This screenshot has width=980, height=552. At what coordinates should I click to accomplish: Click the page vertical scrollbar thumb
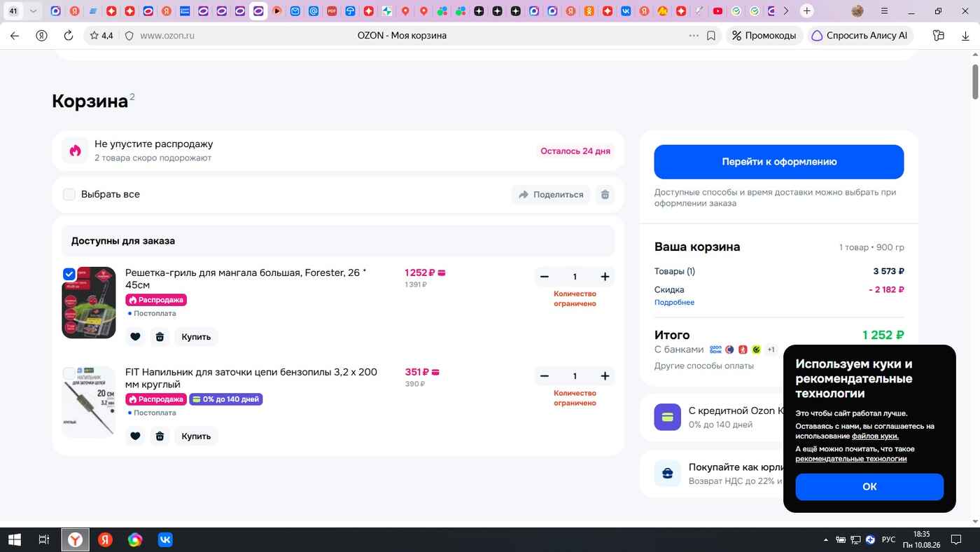click(974, 81)
